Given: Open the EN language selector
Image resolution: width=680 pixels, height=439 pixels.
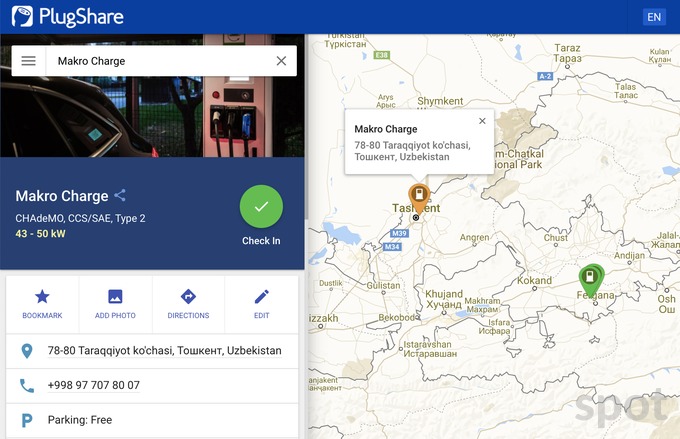Looking at the screenshot, I should pos(654,17).
